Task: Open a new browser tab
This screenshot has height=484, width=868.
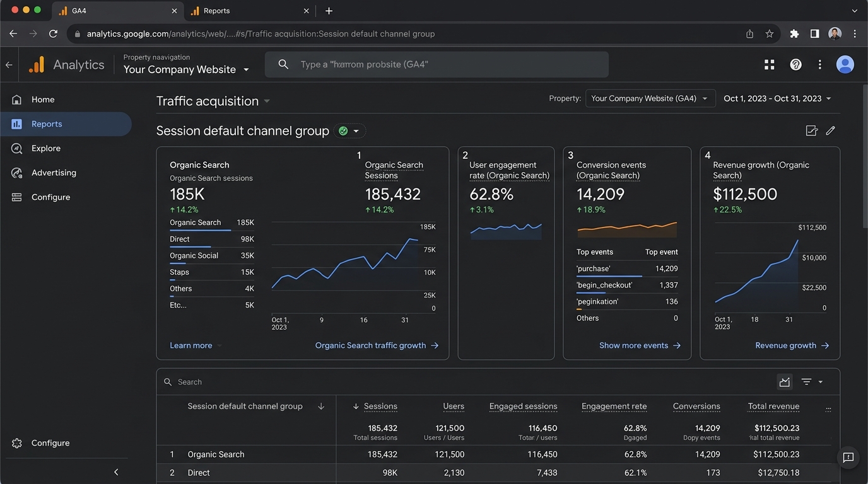Action: click(329, 11)
